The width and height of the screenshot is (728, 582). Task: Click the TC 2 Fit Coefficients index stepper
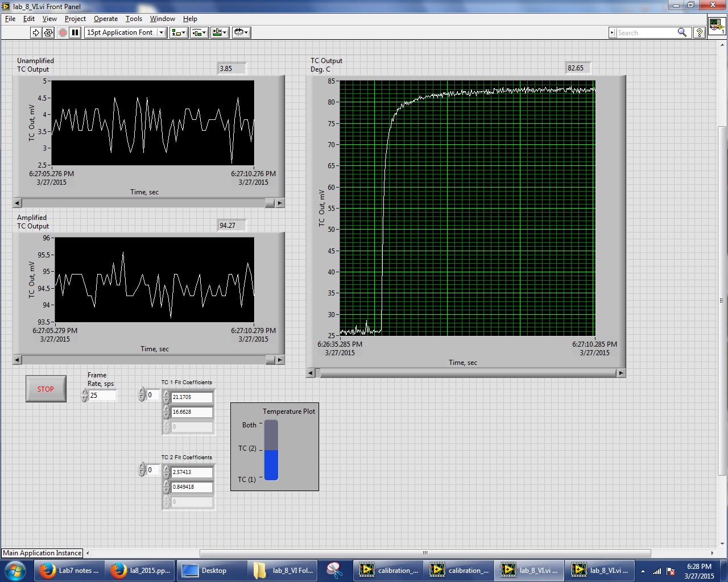pos(142,470)
